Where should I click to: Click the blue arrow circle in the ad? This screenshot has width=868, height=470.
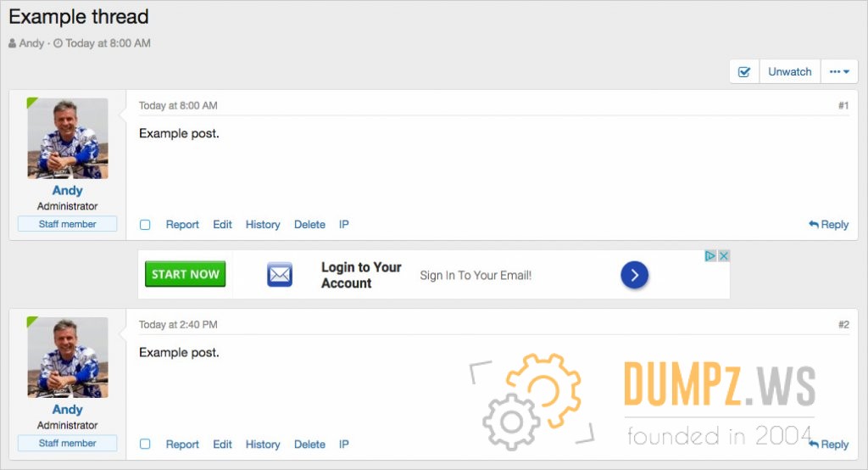pos(634,274)
